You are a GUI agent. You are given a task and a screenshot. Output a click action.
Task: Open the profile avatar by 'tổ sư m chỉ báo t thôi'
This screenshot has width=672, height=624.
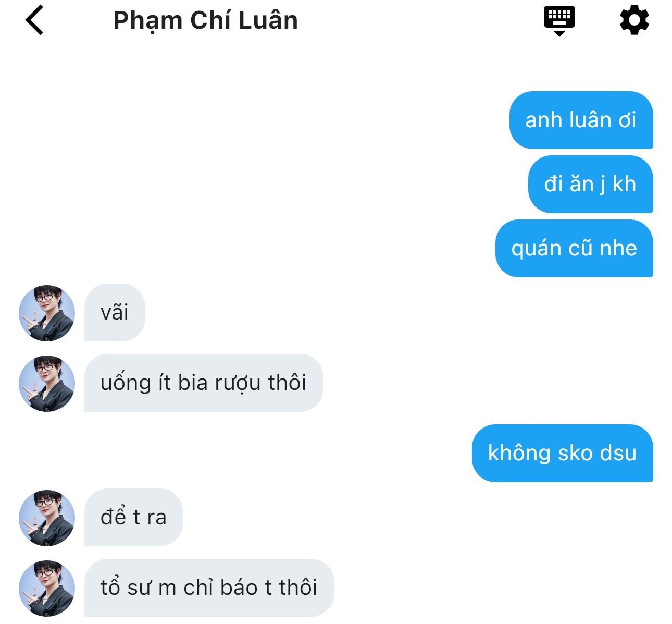click(x=47, y=588)
